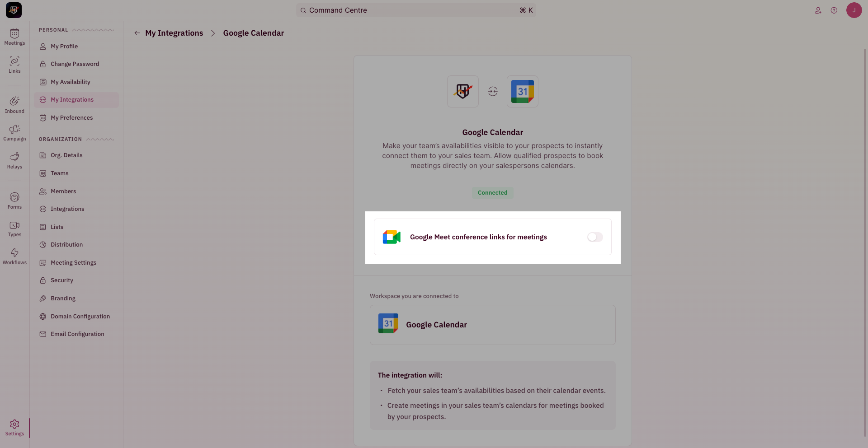This screenshot has height=448, width=868.
Task: Open Meeting Settings page
Action: [76, 262]
